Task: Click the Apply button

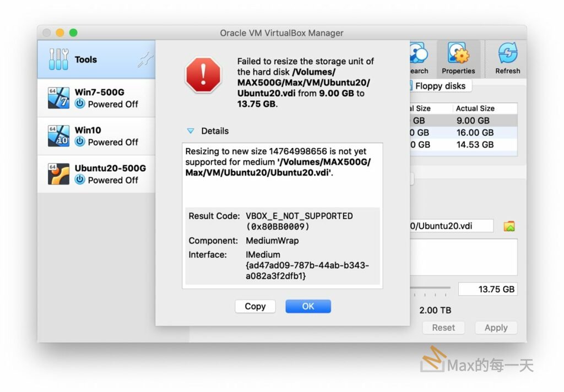Action: tap(496, 328)
